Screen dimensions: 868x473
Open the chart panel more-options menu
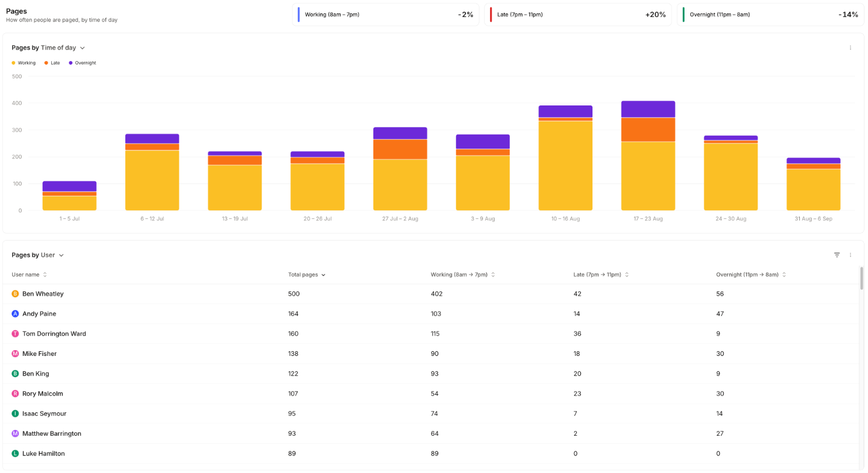[850, 48]
